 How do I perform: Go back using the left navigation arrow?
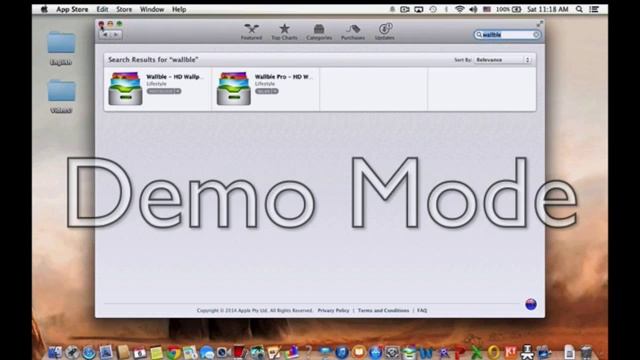105,35
